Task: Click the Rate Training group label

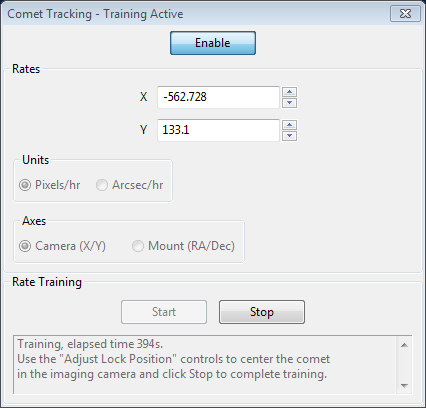Action: [x=47, y=282]
